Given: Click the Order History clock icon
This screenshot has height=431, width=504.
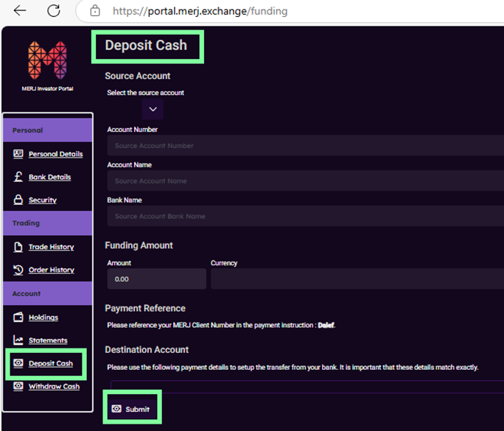Looking at the screenshot, I should click(18, 270).
